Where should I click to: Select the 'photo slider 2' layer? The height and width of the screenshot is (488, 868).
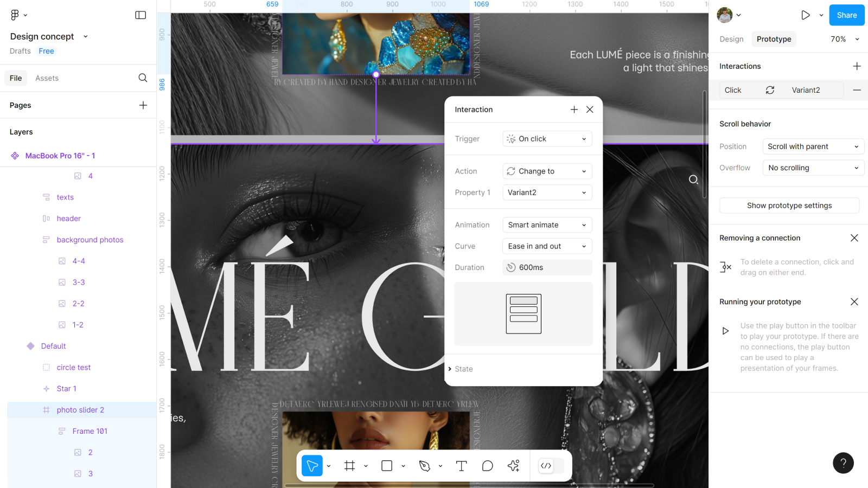(x=80, y=410)
